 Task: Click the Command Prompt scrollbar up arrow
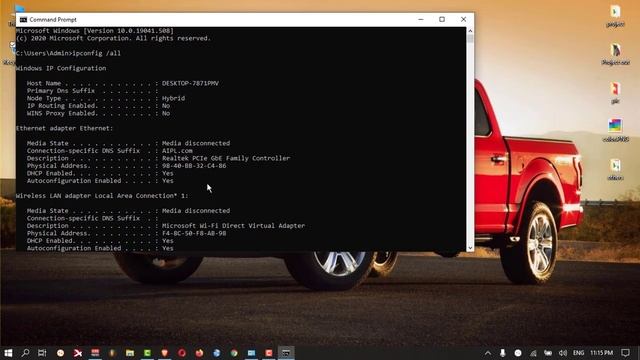(x=470, y=31)
